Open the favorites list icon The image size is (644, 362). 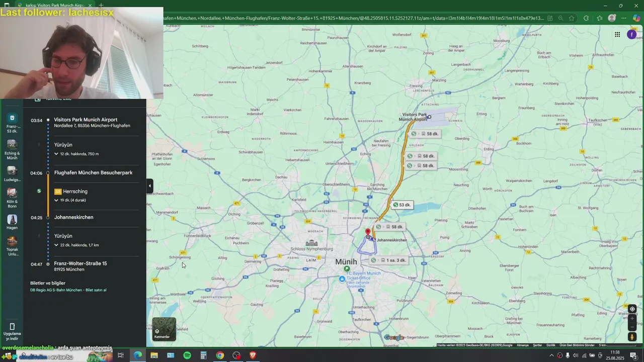point(599,18)
